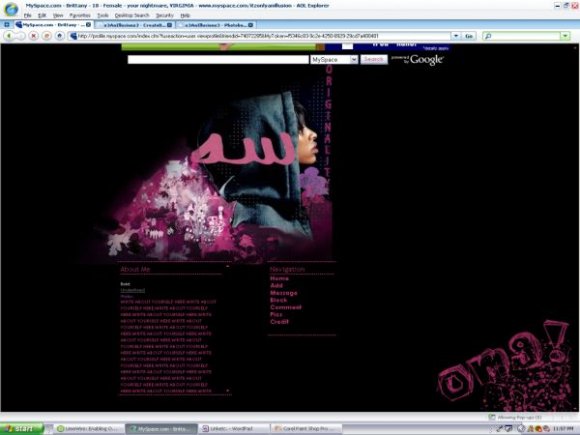Click the About Me heading
Viewport: 580px width, 435px height.
(135, 269)
